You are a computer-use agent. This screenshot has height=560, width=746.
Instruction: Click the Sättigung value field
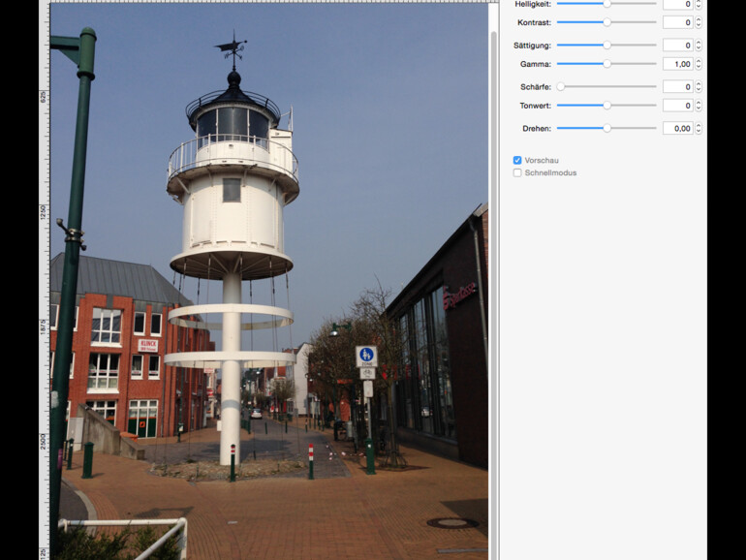677,46
